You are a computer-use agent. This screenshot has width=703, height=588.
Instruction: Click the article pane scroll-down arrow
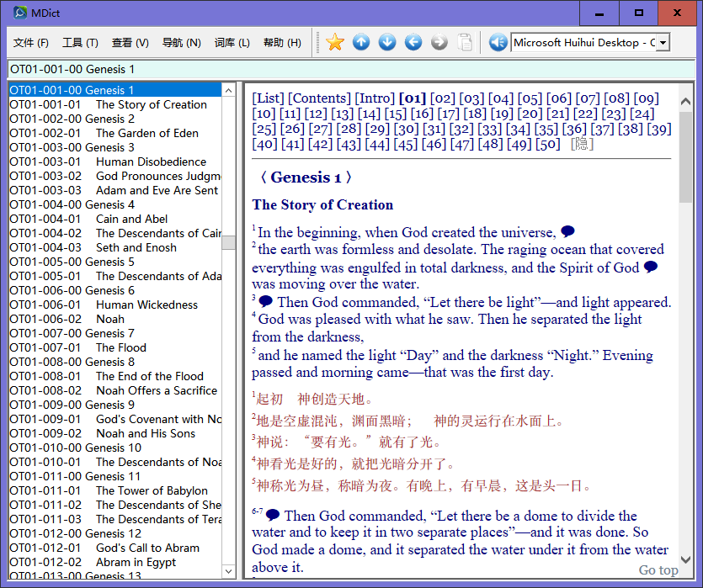pos(685,559)
